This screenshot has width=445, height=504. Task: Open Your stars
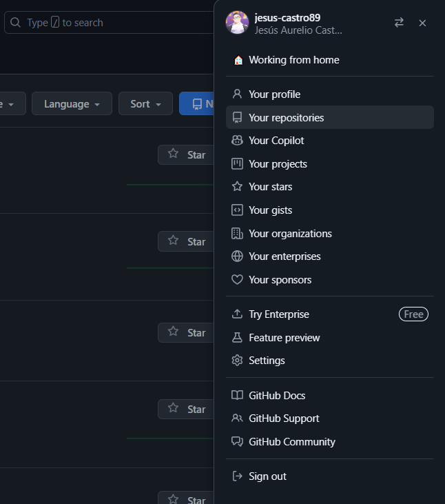pos(330,187)
